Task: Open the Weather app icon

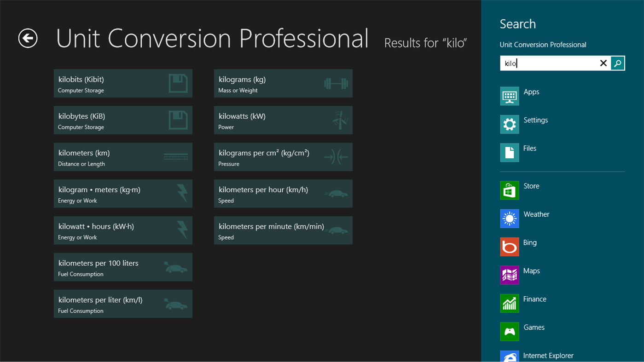Action: (509, 218)
